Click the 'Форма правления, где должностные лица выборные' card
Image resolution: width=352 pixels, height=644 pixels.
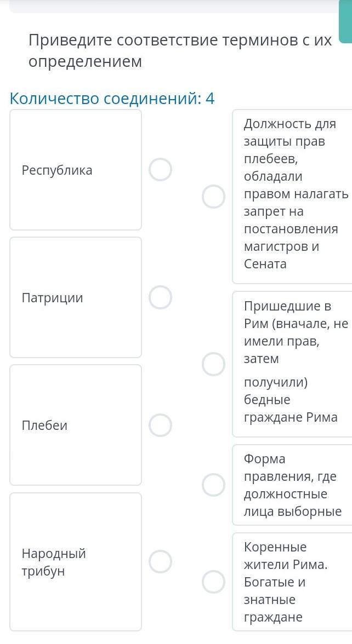coord(293,485)
